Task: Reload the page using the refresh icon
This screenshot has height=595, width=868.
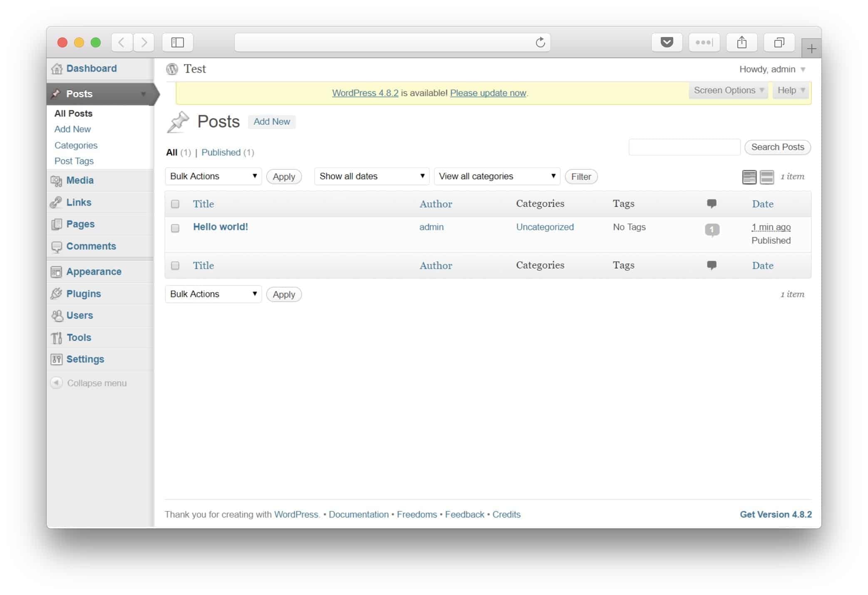Action: [540, 42]
